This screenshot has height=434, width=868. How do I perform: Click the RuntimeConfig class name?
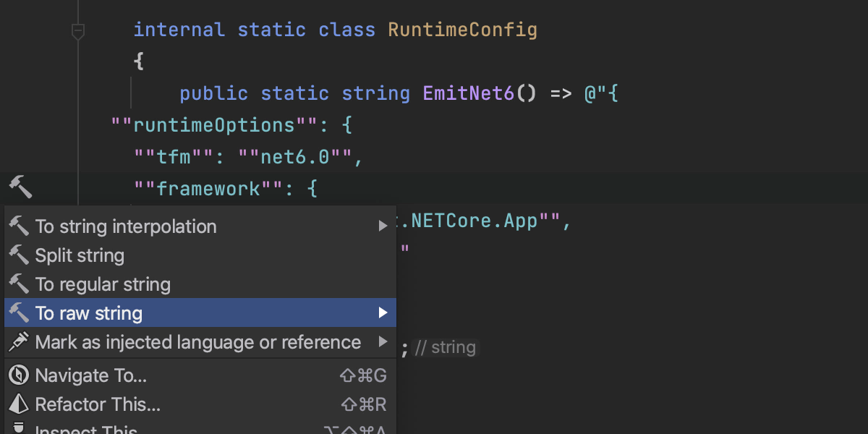[462, 30]
